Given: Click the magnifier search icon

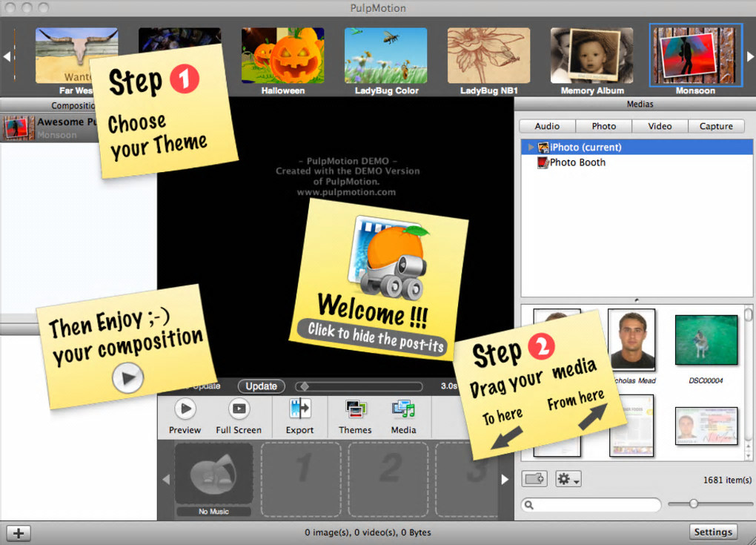Looking at the screenshot, I should pyautogui.click(x=529, y=505).
